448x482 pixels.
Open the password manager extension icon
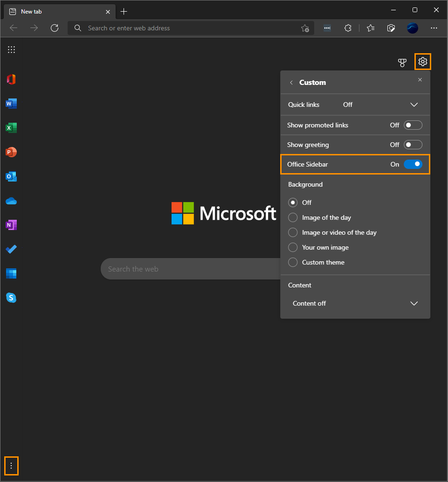point(327,28)
